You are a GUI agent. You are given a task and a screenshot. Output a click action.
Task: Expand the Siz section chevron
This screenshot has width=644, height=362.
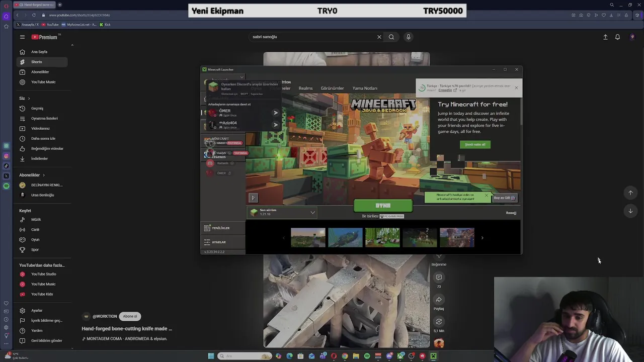point(29,99)
